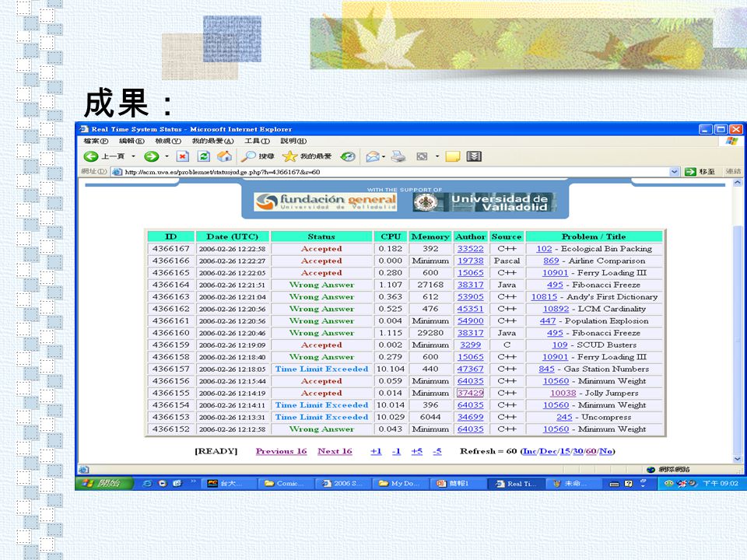747x560 pixels.
Task: Refresh the page via toolbar icon
Action: click(x=204, y=156)
